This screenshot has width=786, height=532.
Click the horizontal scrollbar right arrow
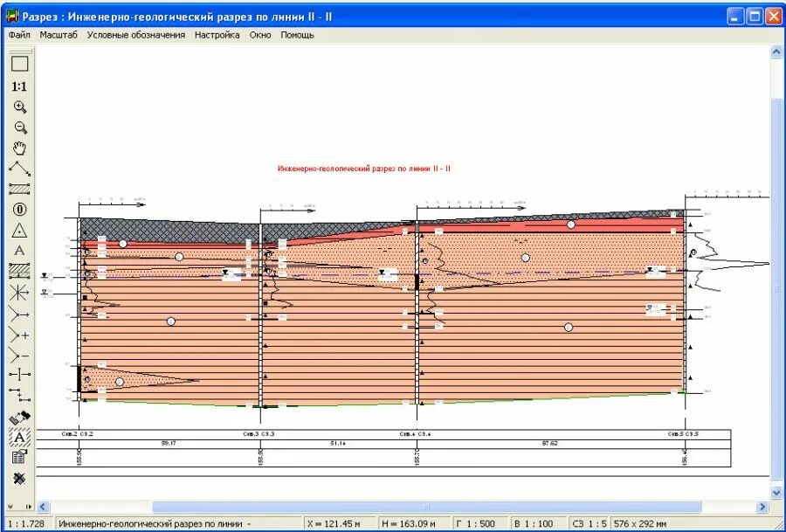(x=762, y=507)
